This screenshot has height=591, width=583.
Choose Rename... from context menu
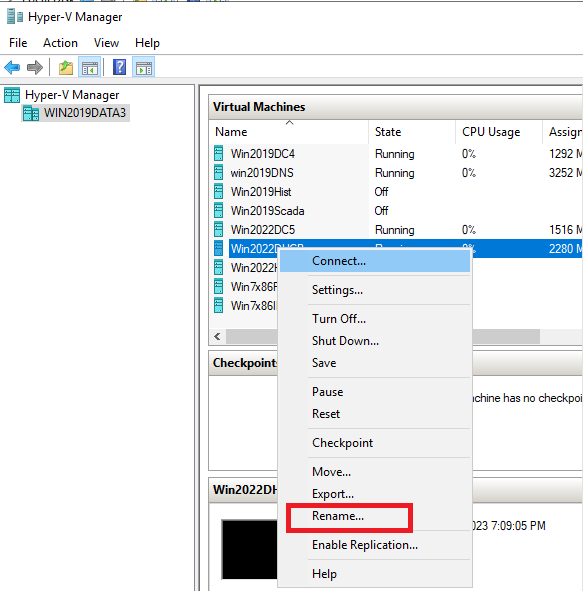coord(375,516)
